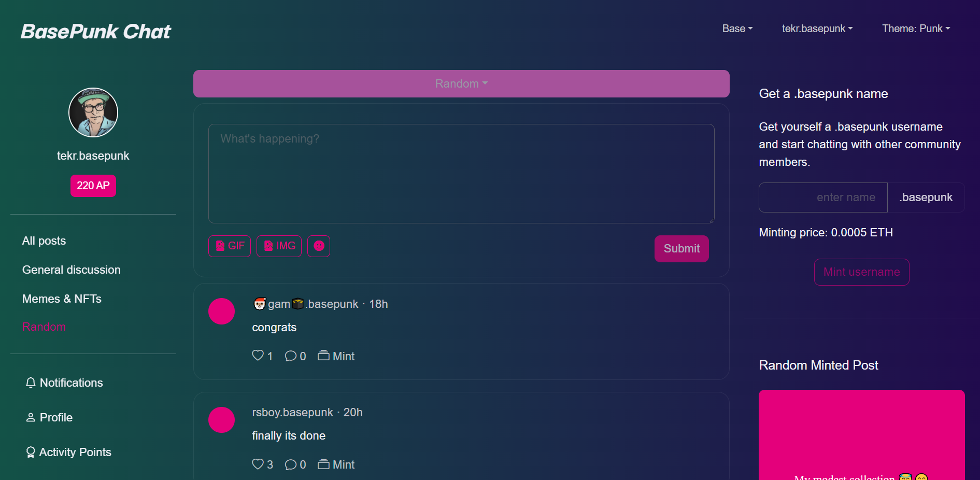The image size is (980, 480).
Task: Like the 'congrats' post
Action: [262, 356]
